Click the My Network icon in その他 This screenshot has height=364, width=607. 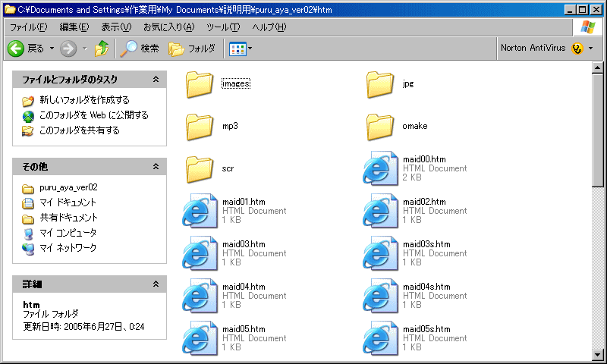click(x=28, y=249)
